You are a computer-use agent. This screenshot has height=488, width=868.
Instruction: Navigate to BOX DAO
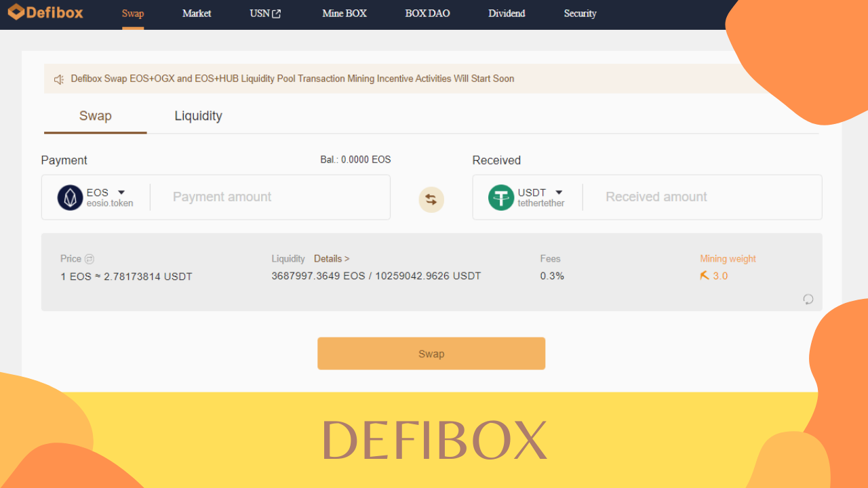[427, 14]
